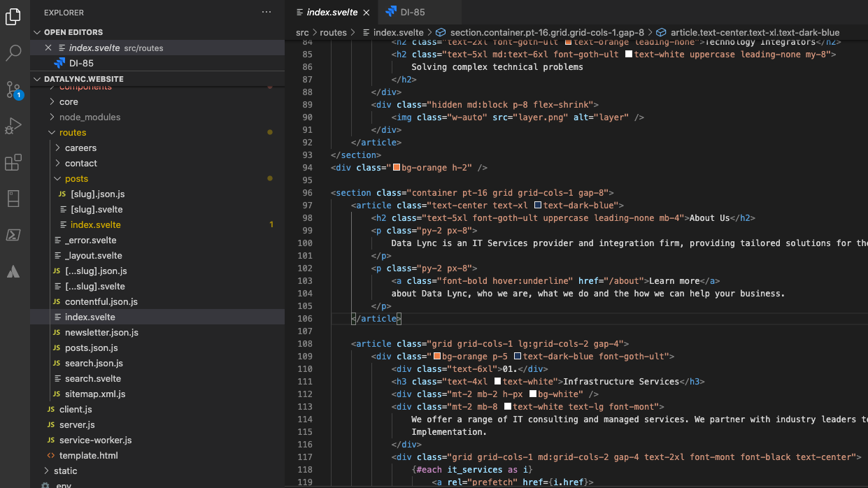Open the Run and Debug view
868x488 pixels.
click(13, 126)
